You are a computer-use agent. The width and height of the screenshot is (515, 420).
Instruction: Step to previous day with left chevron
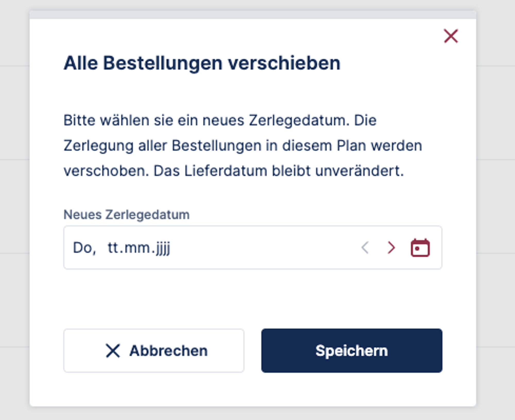click(x=365, y=248)
